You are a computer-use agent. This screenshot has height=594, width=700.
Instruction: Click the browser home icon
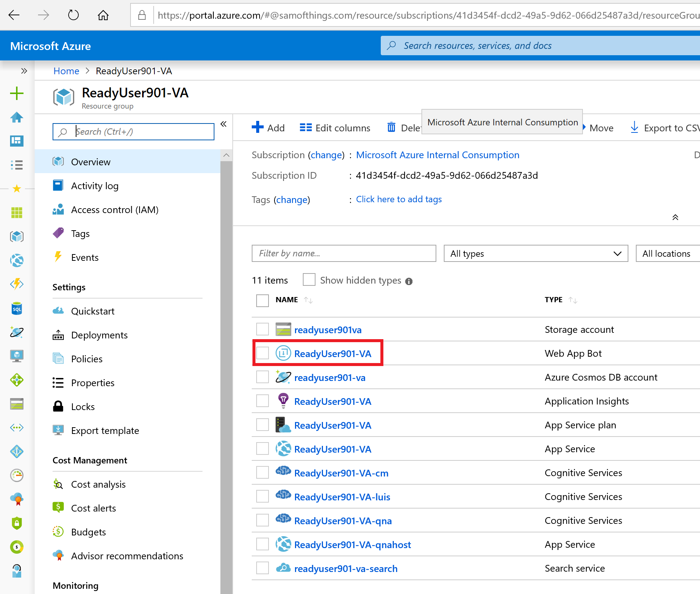tap(103, 15)
